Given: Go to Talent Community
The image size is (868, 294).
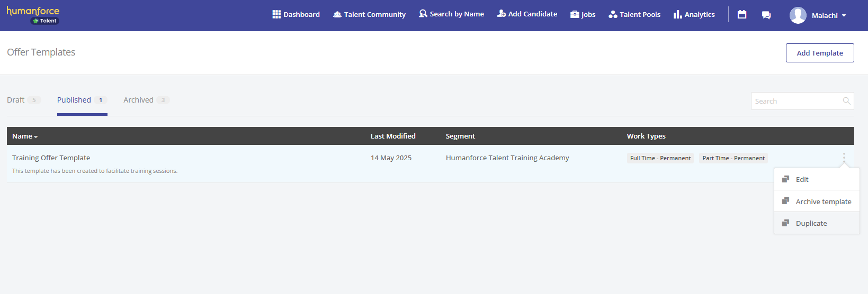Looking at the screenshot, I should 369,14.
